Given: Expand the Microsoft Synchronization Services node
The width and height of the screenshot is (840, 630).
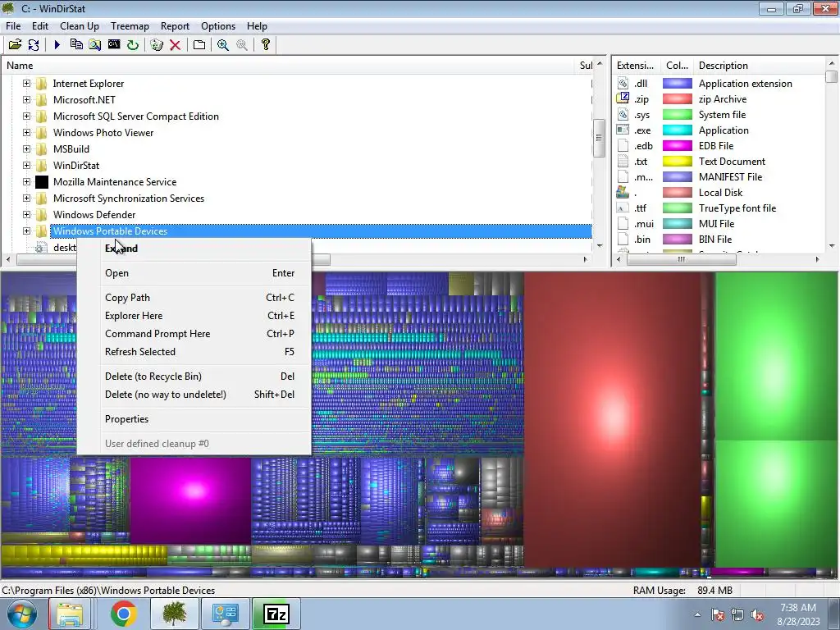Looking at the screenshot, I should pyautogui.click(x=26, y=199).
